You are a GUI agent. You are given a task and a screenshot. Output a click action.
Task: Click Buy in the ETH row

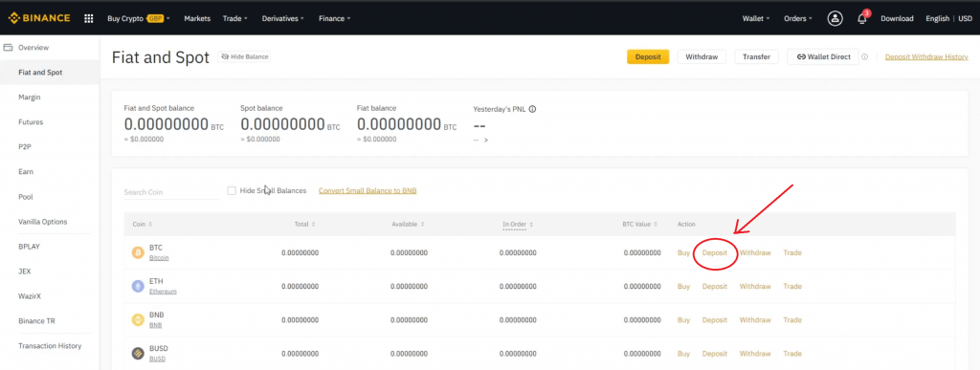[x=683, y=287]
